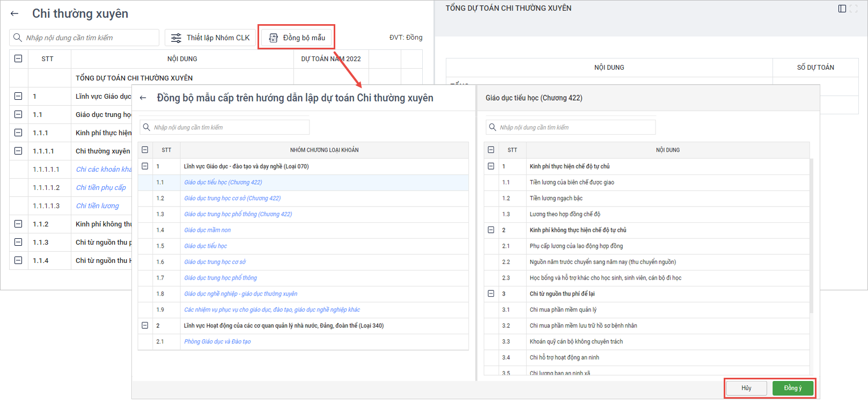Click back arrow next to Chi thường xuyên
Screen dimensions: 868x403
(14, 14)
